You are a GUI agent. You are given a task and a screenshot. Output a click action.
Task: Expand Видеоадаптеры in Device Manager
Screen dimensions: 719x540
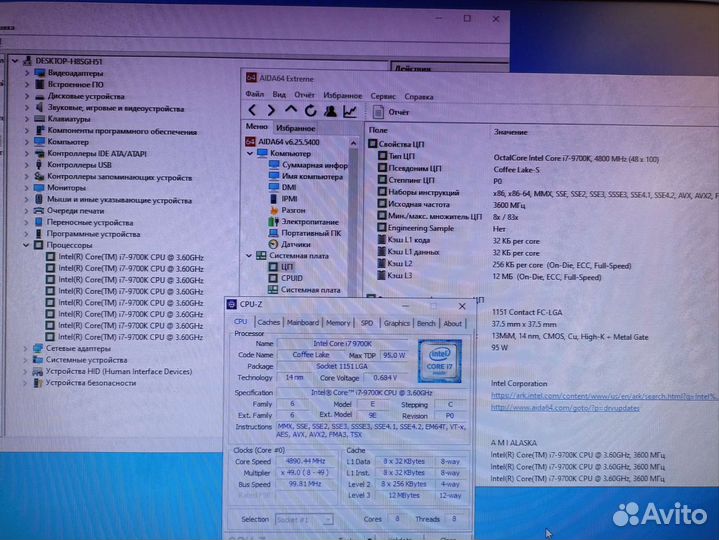(27, 72)
